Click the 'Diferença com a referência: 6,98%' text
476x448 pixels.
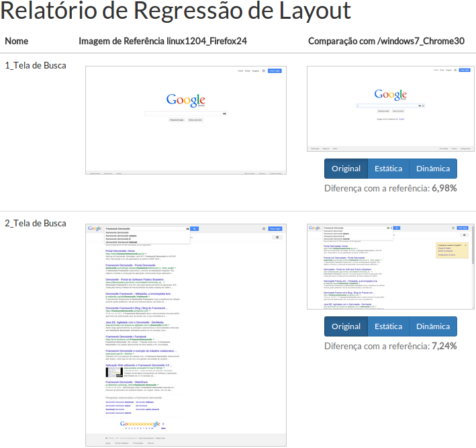coord(391,188)
